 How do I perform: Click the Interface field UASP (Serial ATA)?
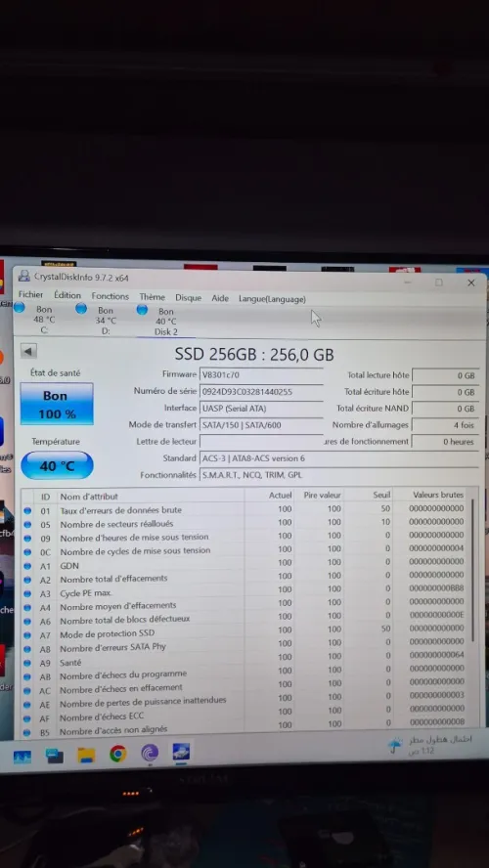pos(261,409)
